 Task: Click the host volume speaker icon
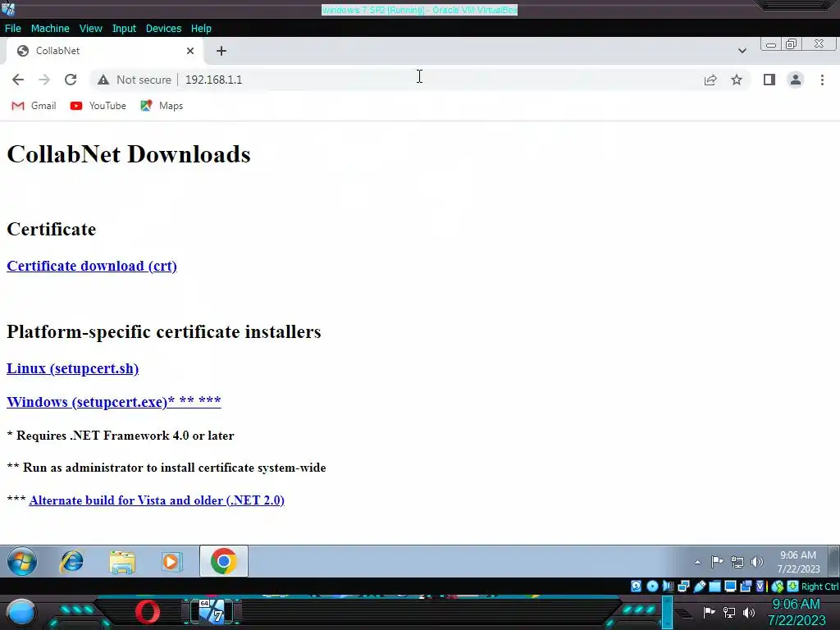[x=749, y=612]
